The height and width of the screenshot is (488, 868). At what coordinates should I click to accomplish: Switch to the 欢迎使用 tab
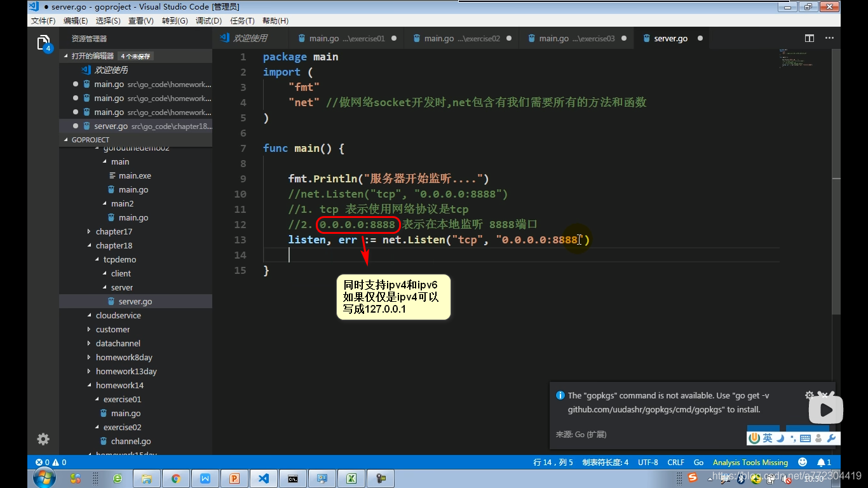[x=250, y=38]
